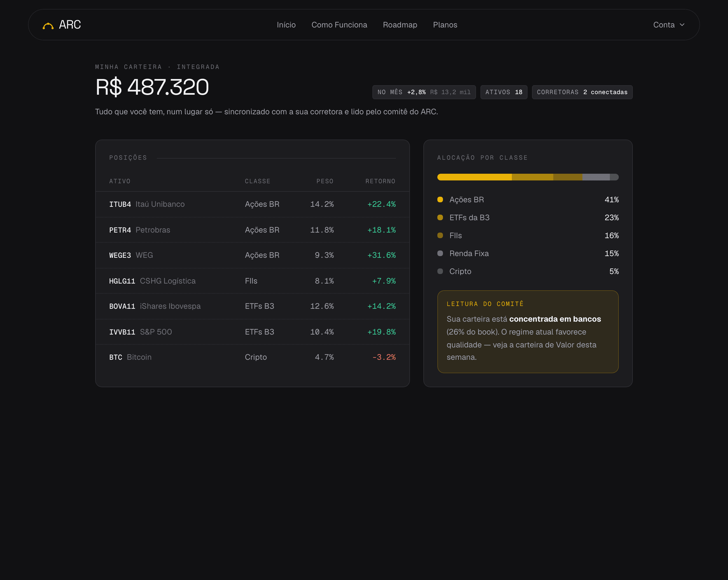This screenshot has height=580, width=728.
Task: Sort by the RETORNO column header
Action: [380, 181]
